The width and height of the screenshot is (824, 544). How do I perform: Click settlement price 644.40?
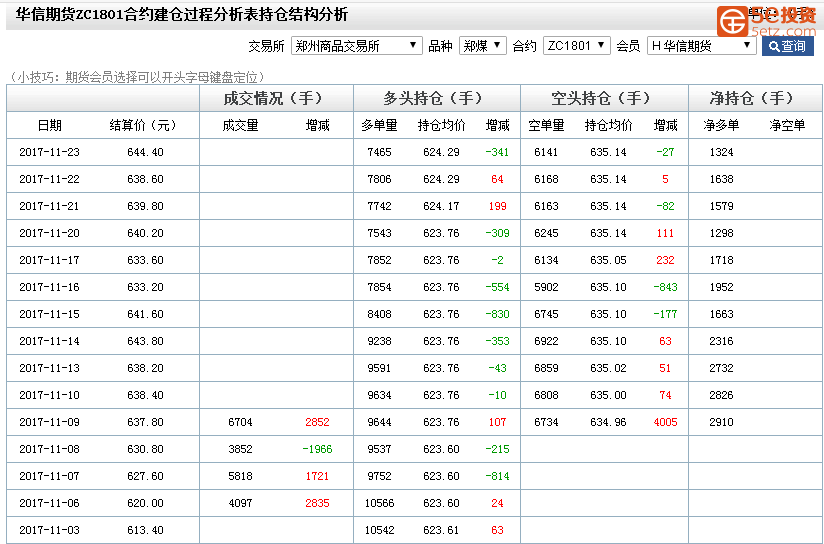(145, 152)
